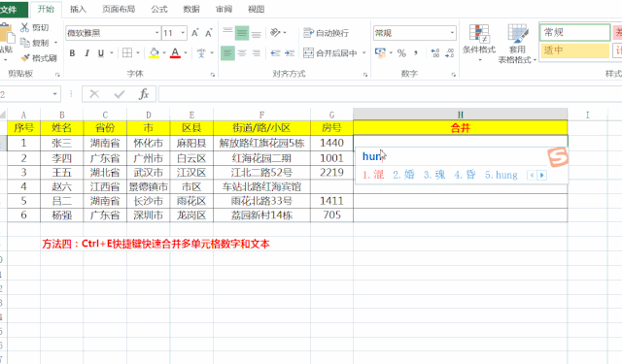The height and width of the screenshot is (364, 622).
Task: Open the 文件 (File) tab
Action: (13, 9)
